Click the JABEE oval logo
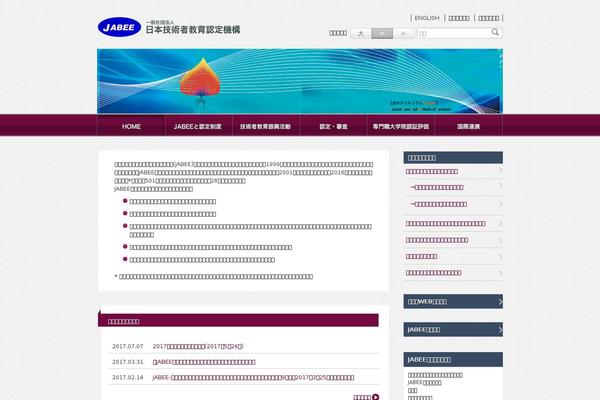 coord(119,27)
